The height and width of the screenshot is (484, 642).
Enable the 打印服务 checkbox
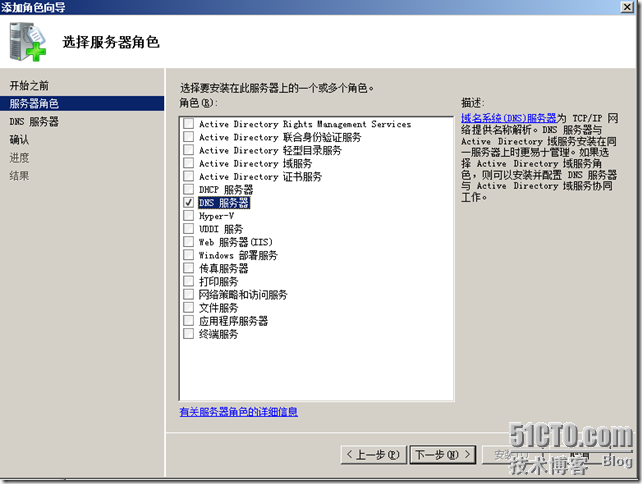click(188, 280)
